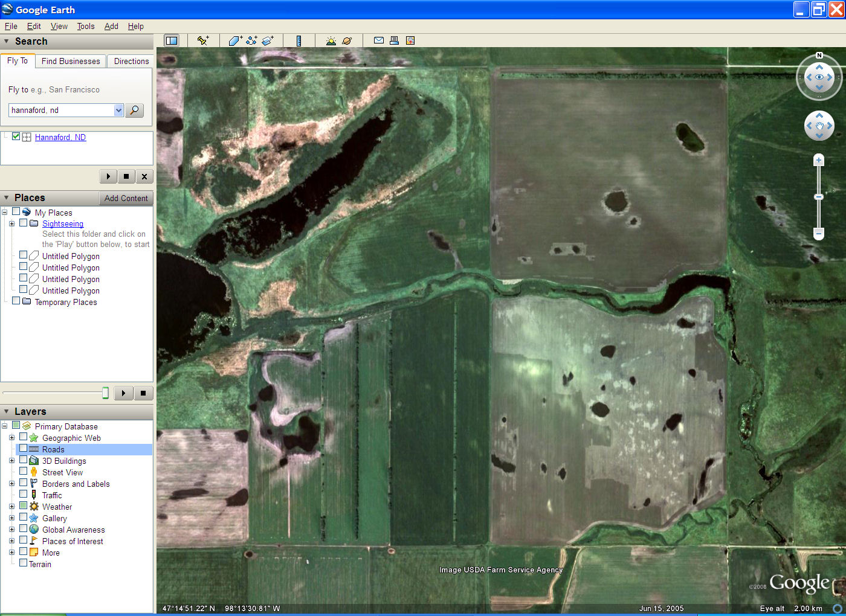Click the Fly to search input field
This screenshot has width=846, height=616.
coord(62,110)
